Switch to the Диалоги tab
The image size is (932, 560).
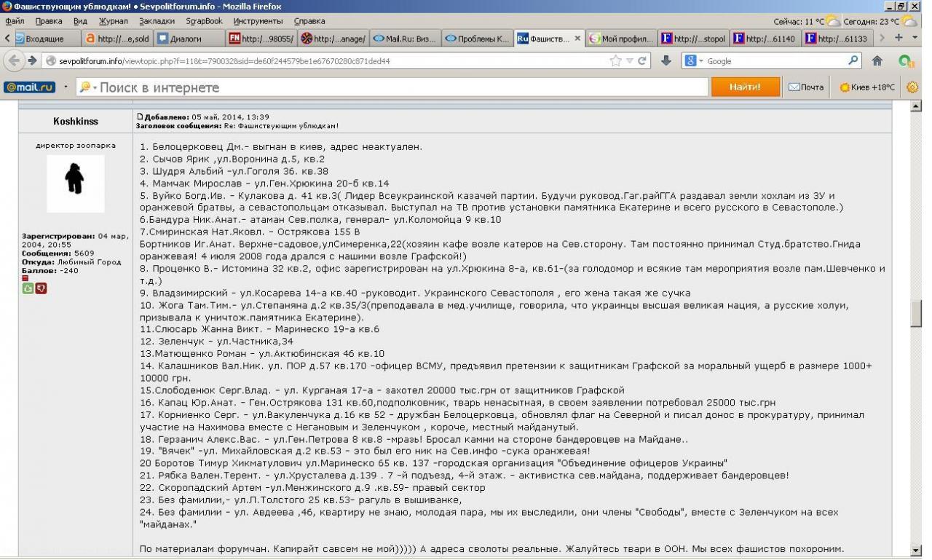pos(185,39)
